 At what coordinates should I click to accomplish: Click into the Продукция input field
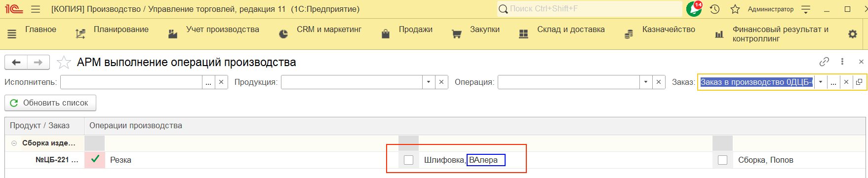point(352,82)
